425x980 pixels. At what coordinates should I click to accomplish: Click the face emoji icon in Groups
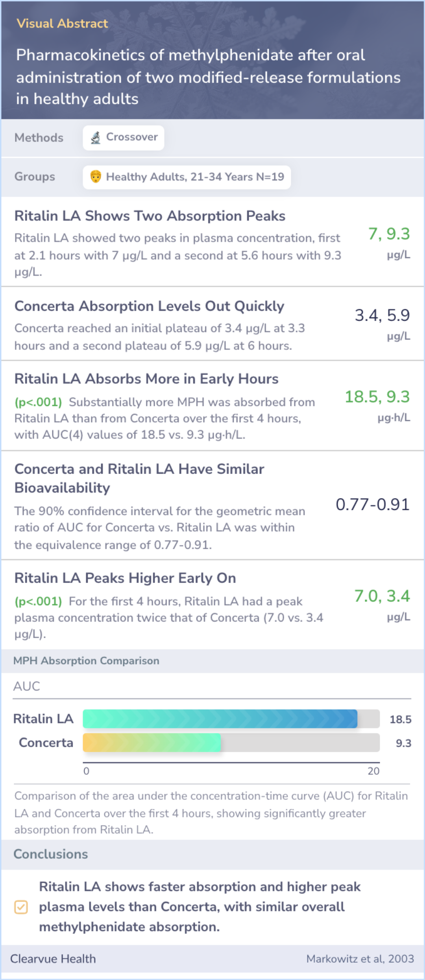(96, 177)
